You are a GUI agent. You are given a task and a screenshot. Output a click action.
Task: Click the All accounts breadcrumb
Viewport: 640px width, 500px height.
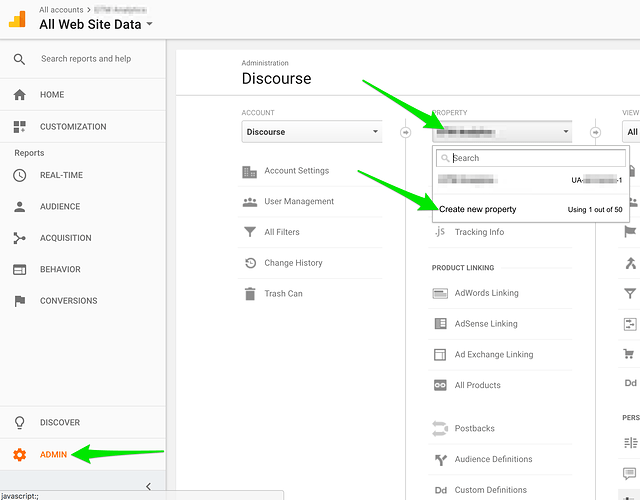click(61, 10)
